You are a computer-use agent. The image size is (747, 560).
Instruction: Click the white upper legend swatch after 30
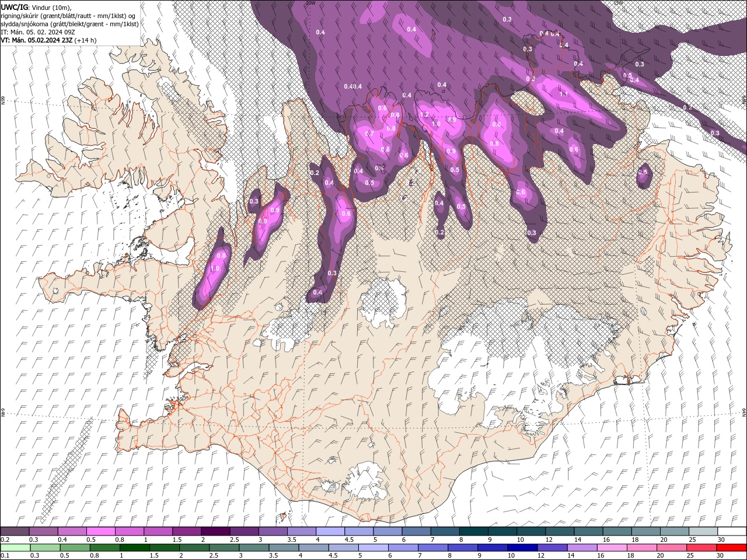[731, 531]
